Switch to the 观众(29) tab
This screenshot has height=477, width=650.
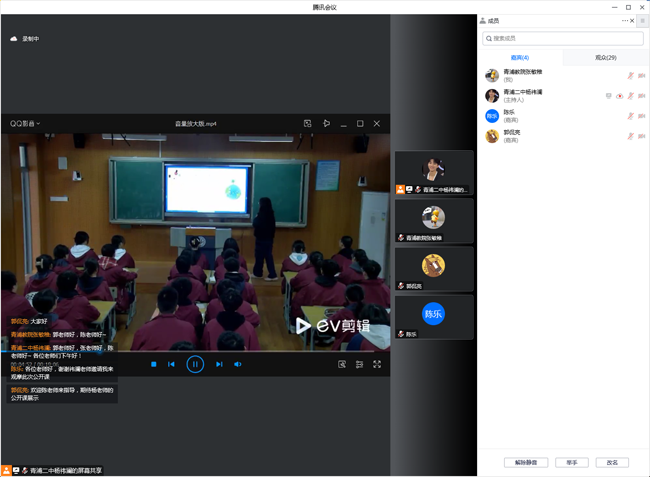pos(606,58)
